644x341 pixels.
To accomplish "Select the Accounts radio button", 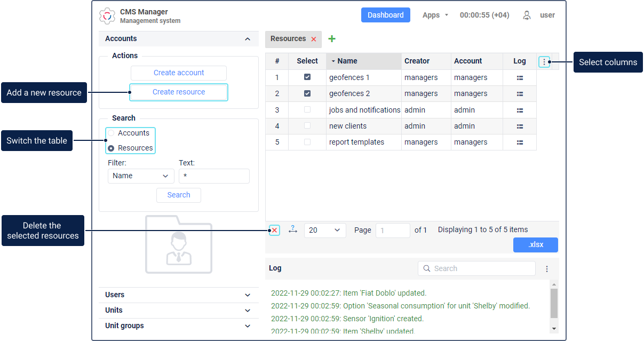I will click(x=111, y=133).
